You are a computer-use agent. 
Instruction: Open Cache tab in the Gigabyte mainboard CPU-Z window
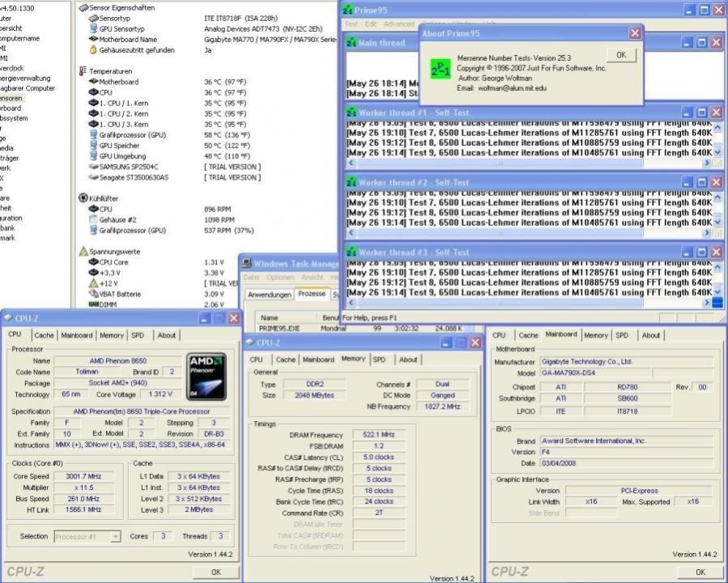[528, 335]
